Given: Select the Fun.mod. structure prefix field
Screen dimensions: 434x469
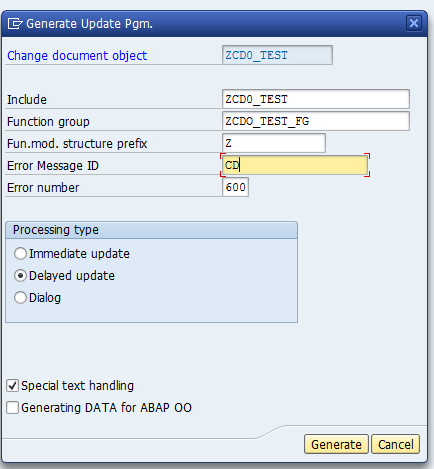Looking at the screenshot, I should click(x=274, y=143).
